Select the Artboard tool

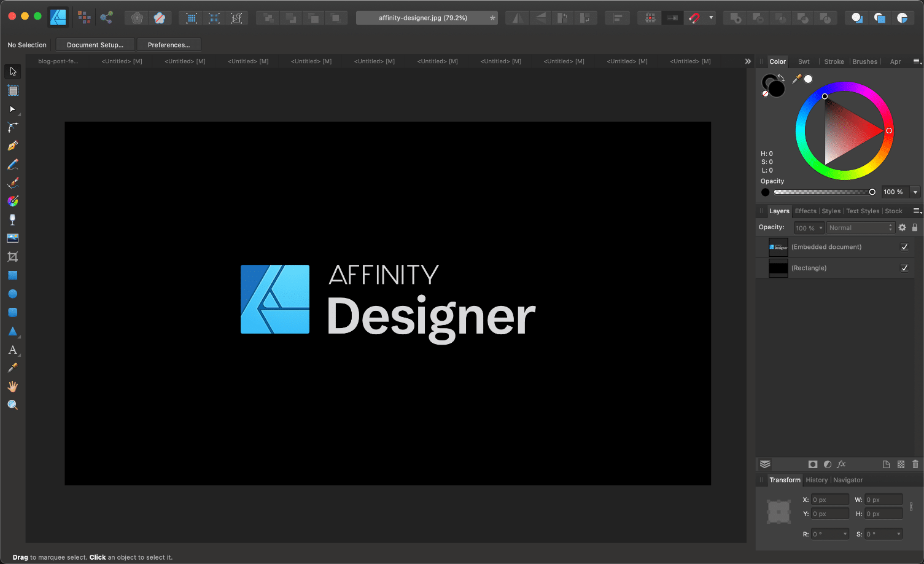point(12,90)
